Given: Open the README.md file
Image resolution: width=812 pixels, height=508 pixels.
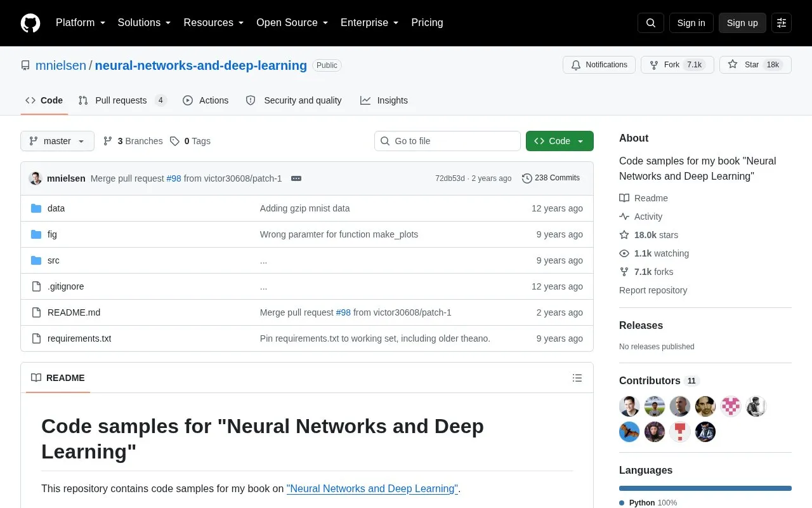Looking at the screenshot, I should pyautogui.click(x=74, y=312).
